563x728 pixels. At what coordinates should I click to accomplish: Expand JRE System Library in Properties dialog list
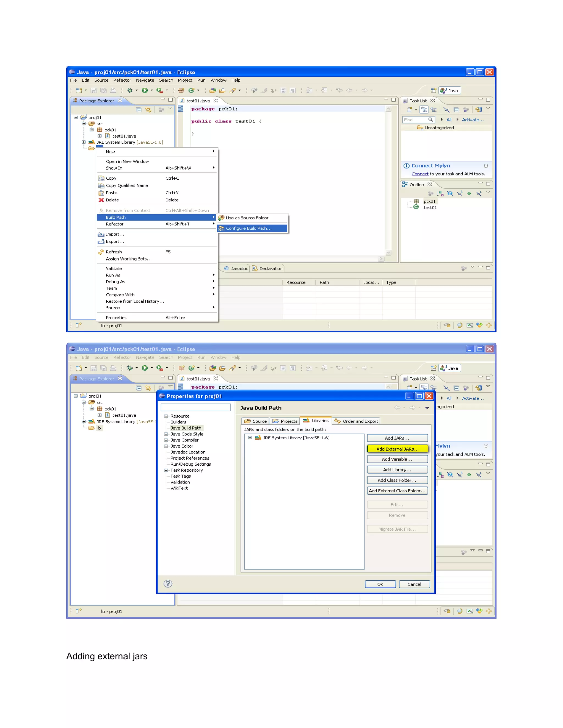point(250,438)
